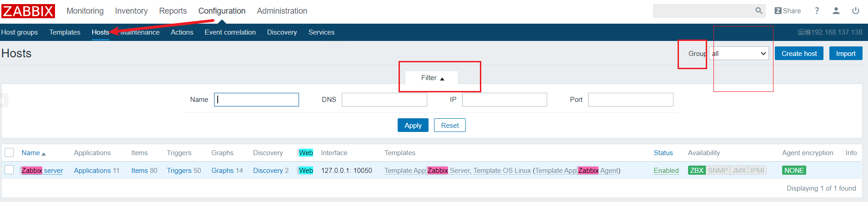Click the Templates column header
This screenshot has height=202, width=868.
400,153
